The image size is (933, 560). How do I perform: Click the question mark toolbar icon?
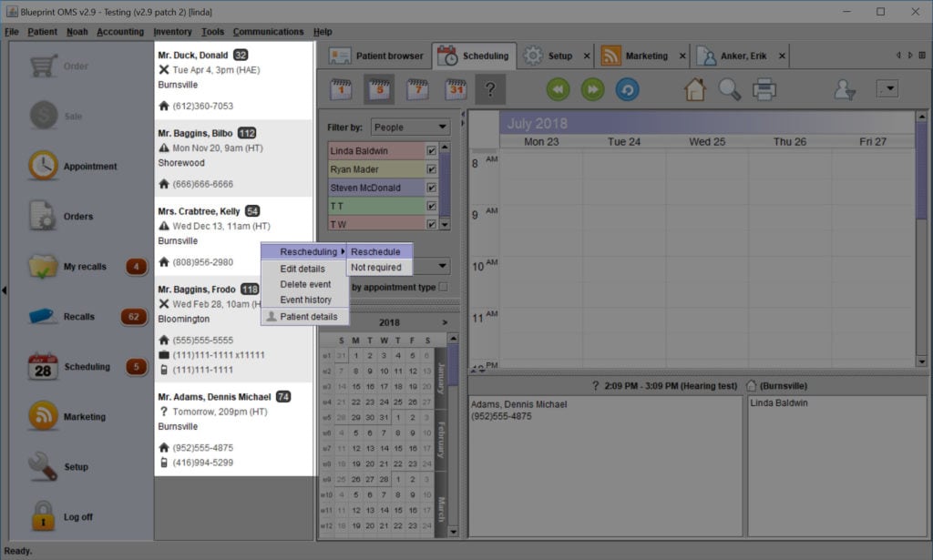tap(490, 89)
